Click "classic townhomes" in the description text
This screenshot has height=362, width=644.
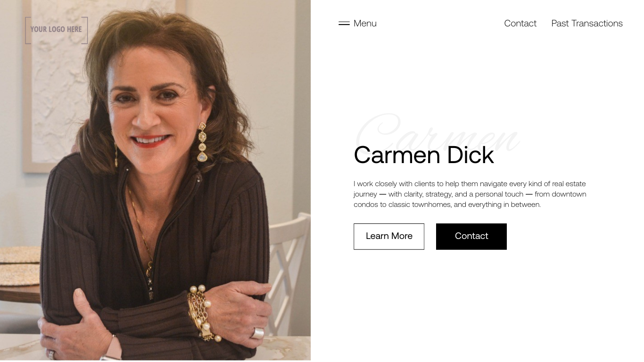[420, 205]
